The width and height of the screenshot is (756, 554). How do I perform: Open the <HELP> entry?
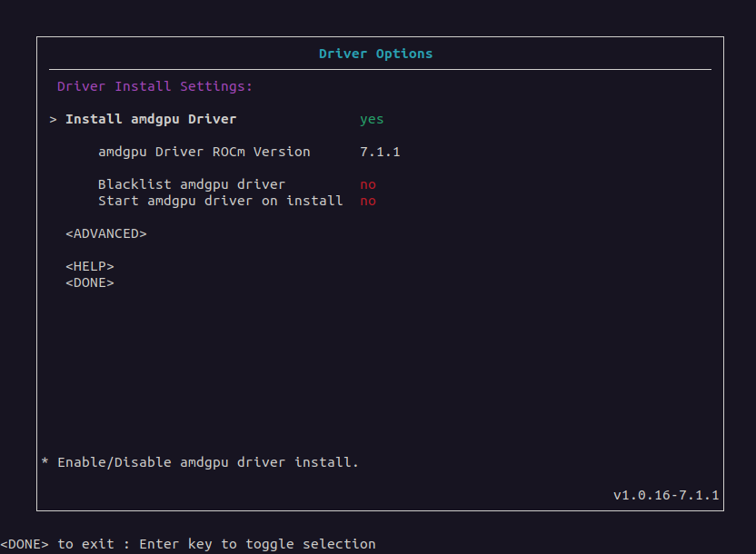point(90,266)
